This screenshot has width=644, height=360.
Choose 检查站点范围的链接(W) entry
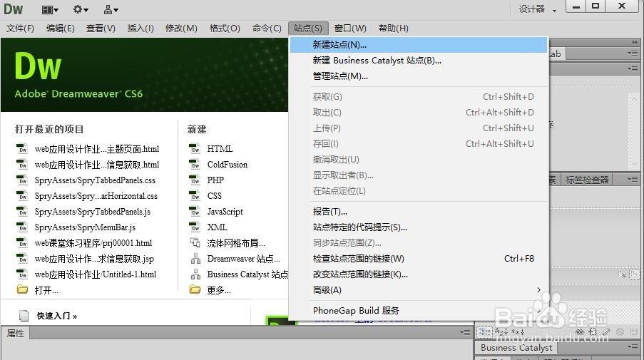[419, 259]
